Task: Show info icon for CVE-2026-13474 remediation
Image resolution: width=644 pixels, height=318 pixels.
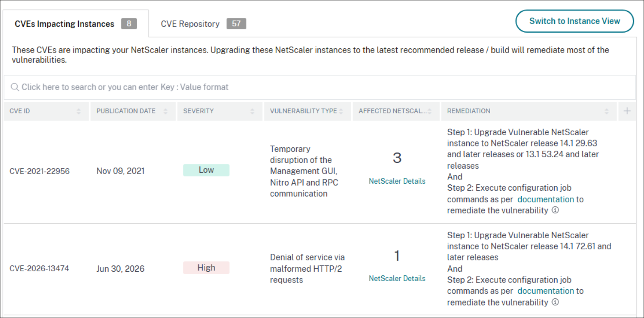Action: coord(555,302)
